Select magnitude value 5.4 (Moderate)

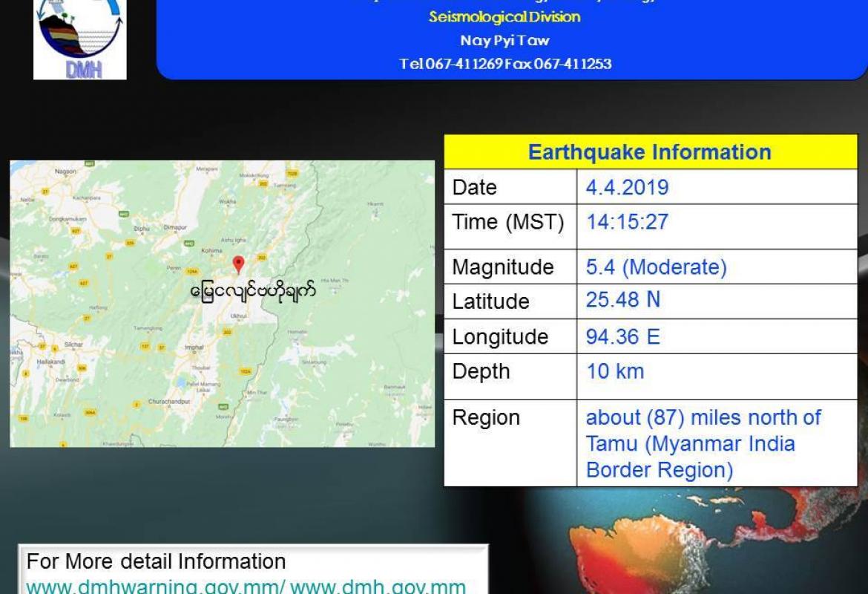pyautogui.click(x=656, y=267)
